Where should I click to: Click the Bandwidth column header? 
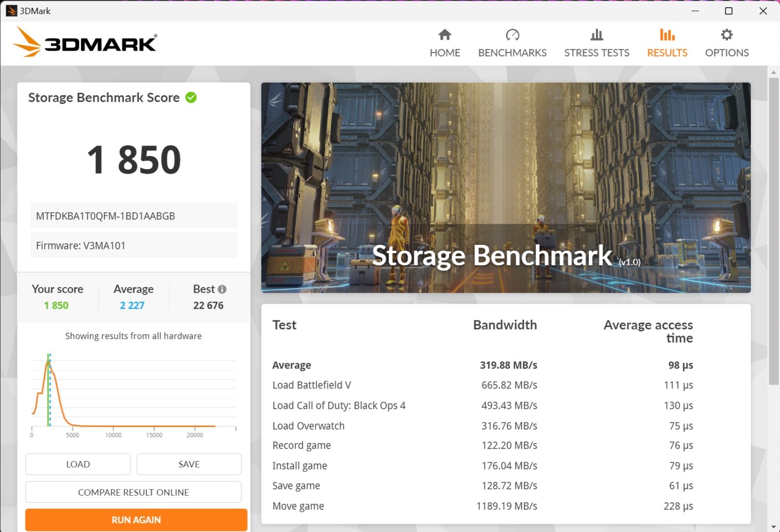(505, 325)
